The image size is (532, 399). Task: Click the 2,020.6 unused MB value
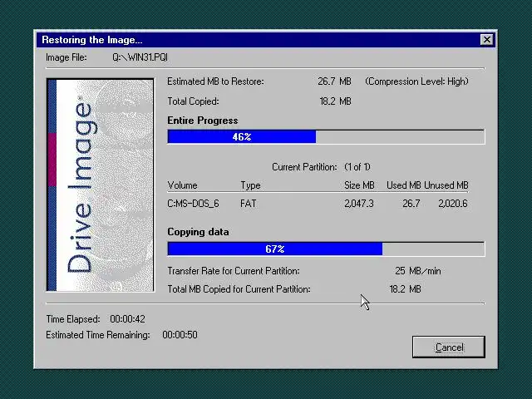tap(452, 204)
